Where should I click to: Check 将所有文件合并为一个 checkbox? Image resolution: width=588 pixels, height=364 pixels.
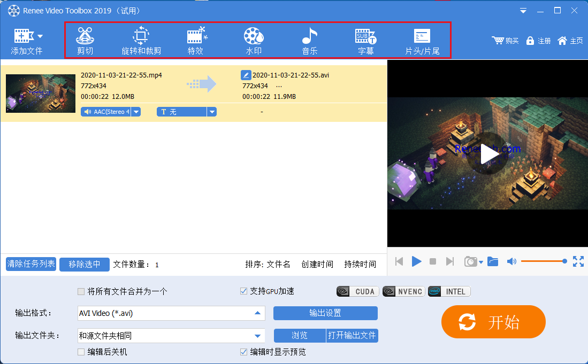(x=81, y=291)
